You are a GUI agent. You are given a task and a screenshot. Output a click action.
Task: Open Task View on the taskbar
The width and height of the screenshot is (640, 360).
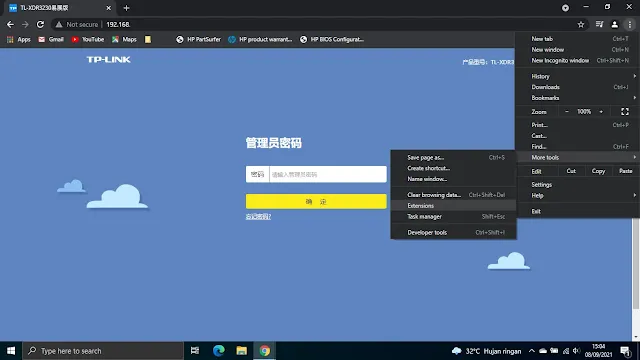point(195,351)
